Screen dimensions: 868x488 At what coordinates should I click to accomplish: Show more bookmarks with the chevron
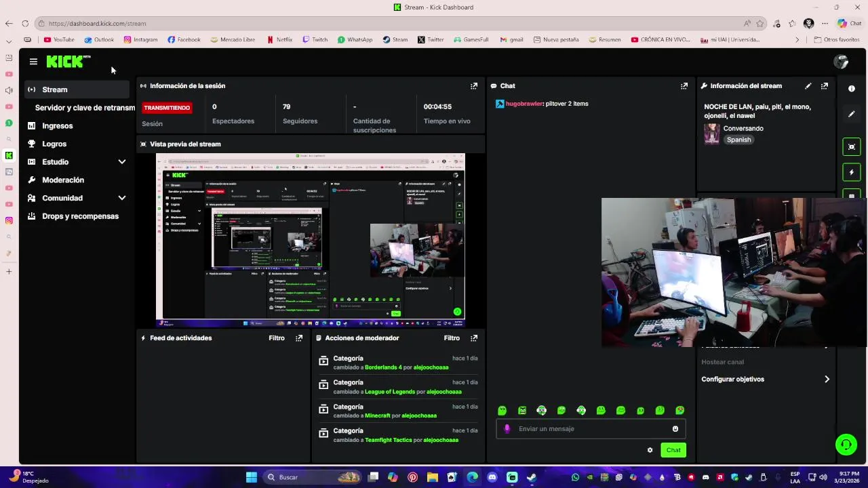797,39
